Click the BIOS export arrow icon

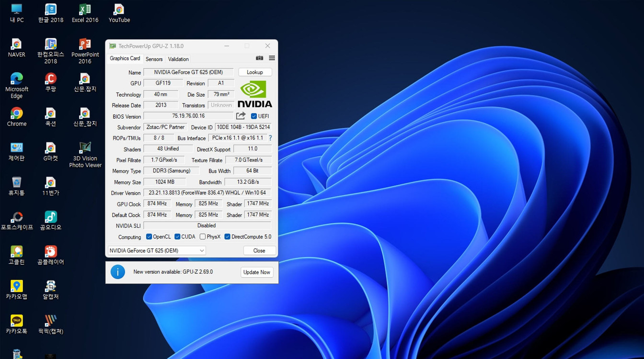(241, 115)
